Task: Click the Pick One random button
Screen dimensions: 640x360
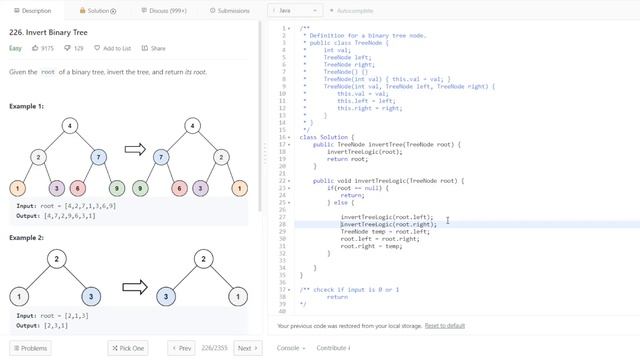Action: 128,348
